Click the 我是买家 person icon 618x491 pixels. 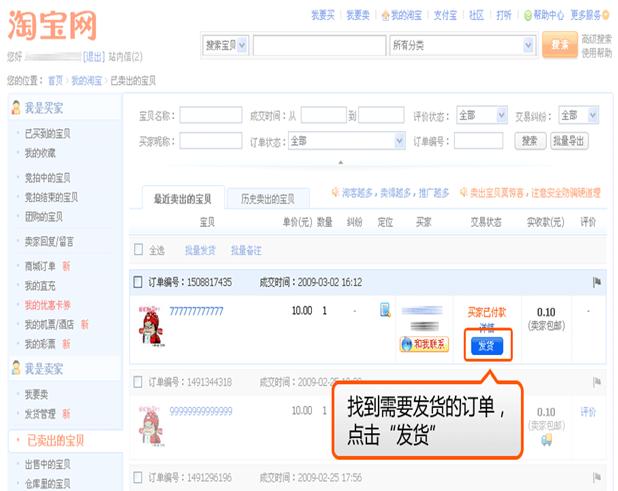(x=16, y=108)
